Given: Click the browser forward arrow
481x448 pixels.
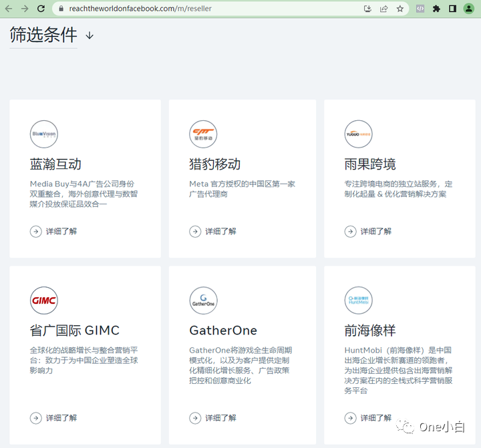Looking at the screenshot, I should point(25,9).
